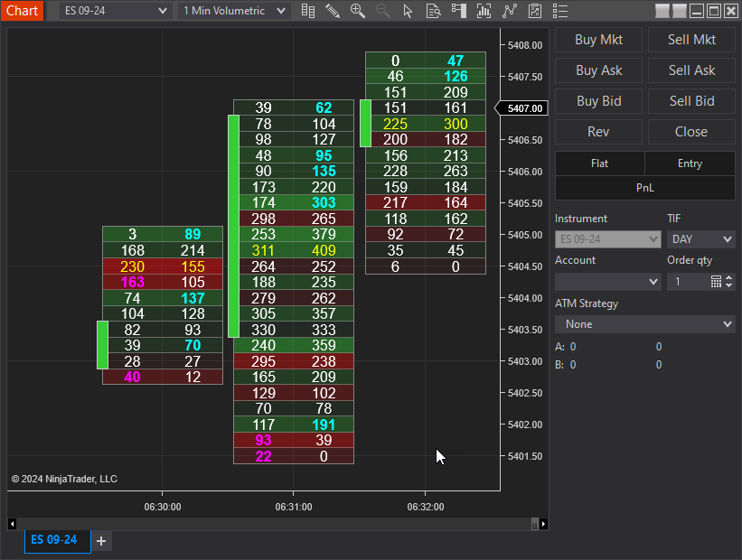Open the Account selector dropdown
This screenshot has width=742, height=560.
[x=608, y=282]
